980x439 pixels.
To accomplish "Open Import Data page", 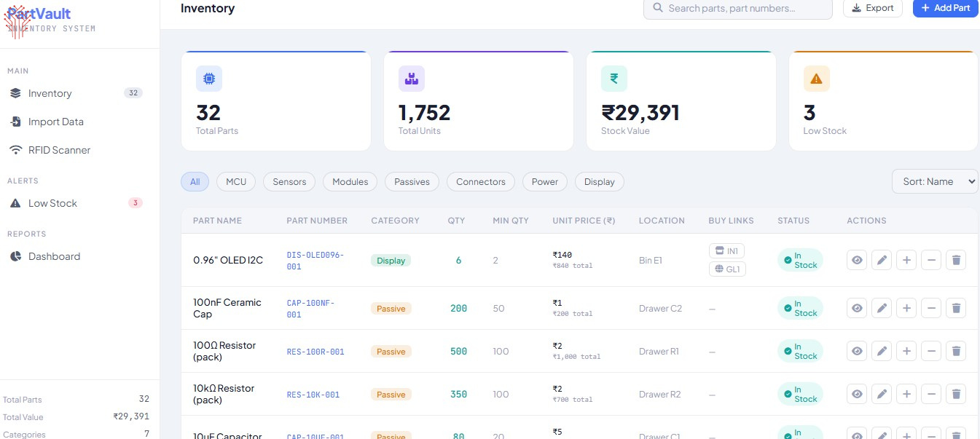I will click(x=76, y=122).
